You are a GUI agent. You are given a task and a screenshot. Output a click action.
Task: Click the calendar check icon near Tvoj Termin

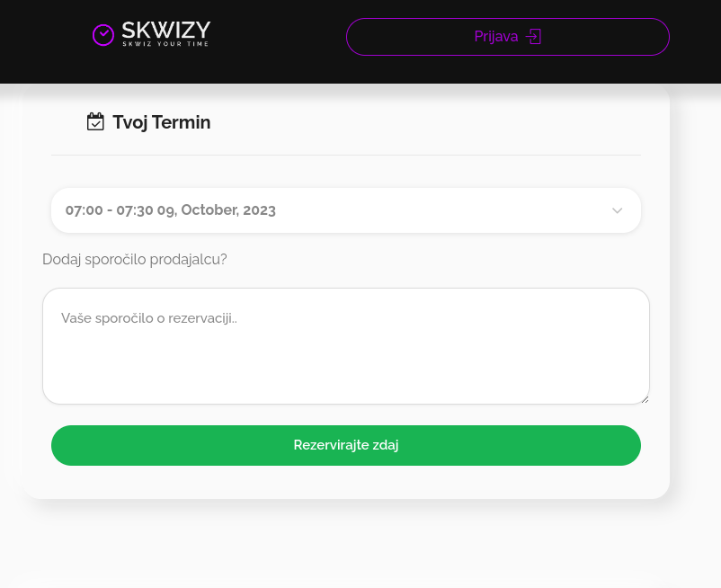point(95,121)
